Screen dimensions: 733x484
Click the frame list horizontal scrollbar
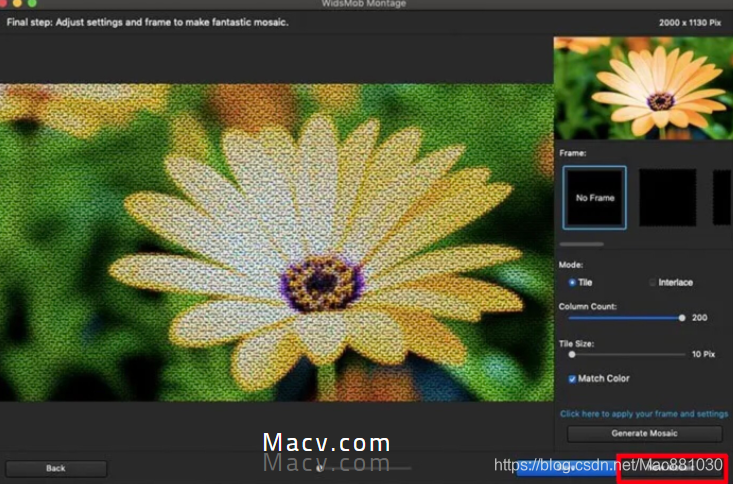click(x=582, y=244)
